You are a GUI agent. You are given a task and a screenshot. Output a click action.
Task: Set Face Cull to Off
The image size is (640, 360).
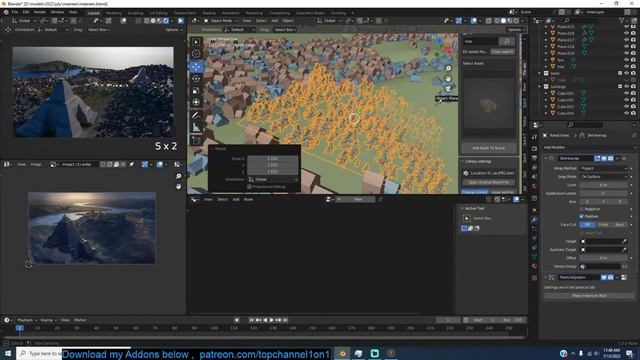pyautogui.click(x=587, y=225)
